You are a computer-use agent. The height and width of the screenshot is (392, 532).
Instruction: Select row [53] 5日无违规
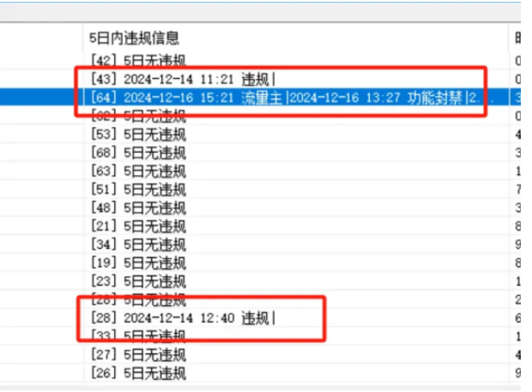coord(137,134)
